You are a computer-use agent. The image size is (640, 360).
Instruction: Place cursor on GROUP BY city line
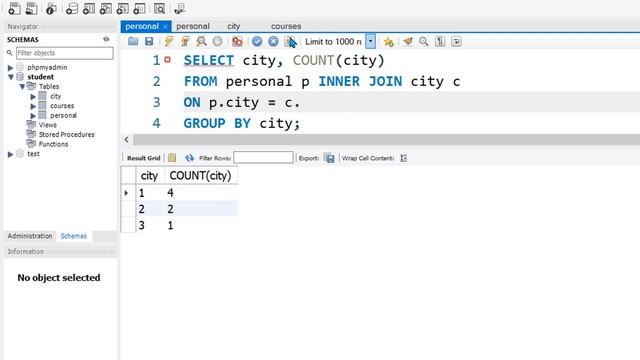(x=242, y=123)
